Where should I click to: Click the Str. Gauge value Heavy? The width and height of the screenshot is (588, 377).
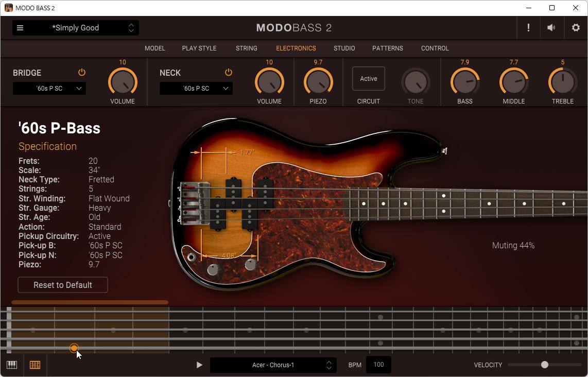[x=100, y=208]
